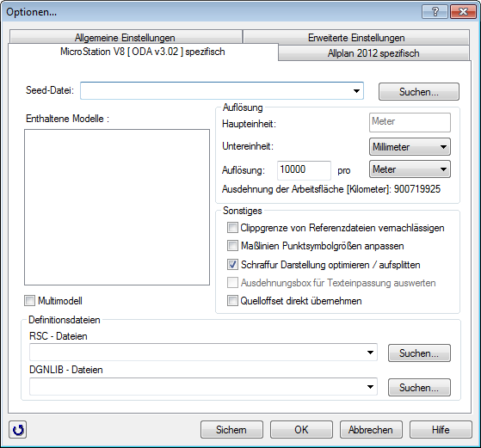Open Hilfe button
Screen dimensions: 481x448
(441, 430)
